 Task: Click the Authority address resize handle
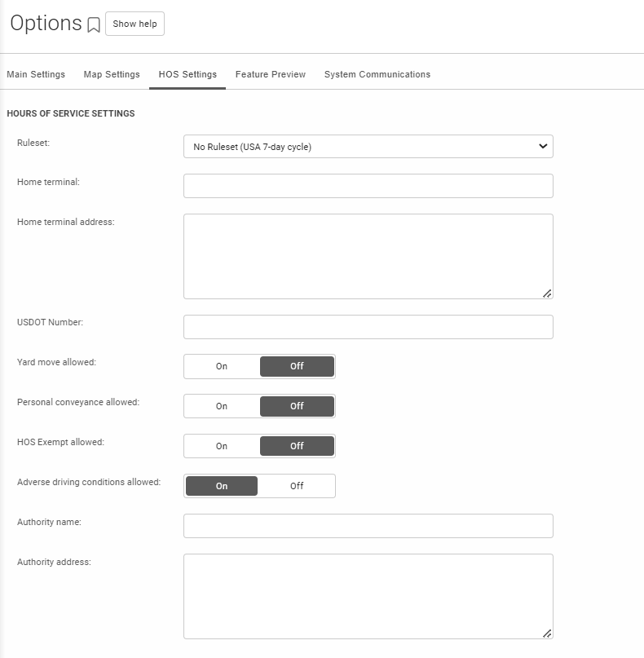tap(547, 633)
